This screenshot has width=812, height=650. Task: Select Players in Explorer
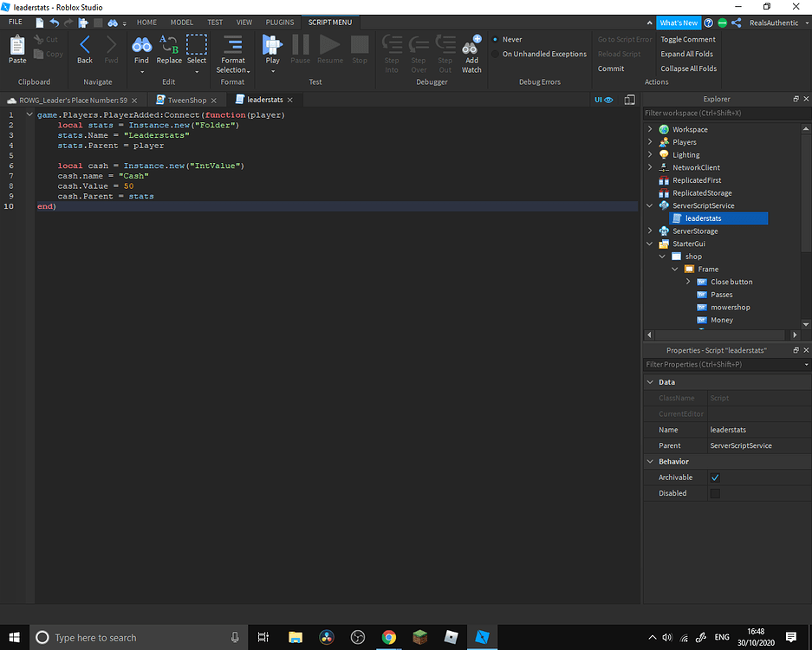click(x=684, y=142)
